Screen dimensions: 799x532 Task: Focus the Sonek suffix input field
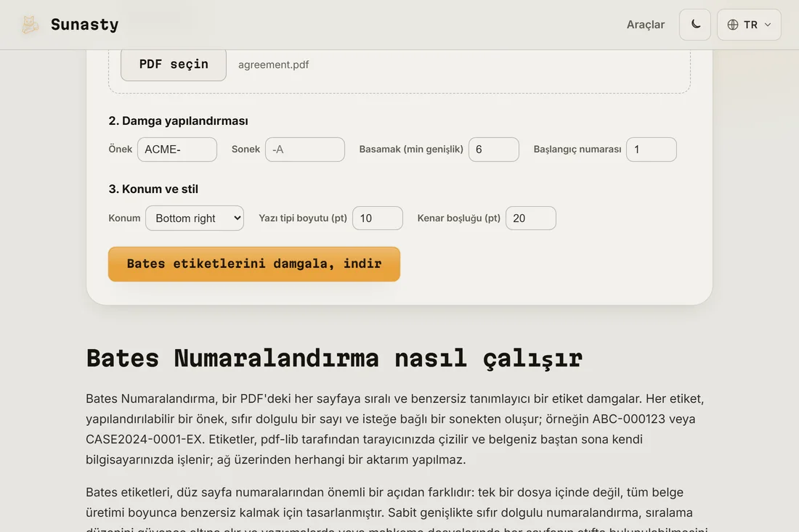coord(305,150)
